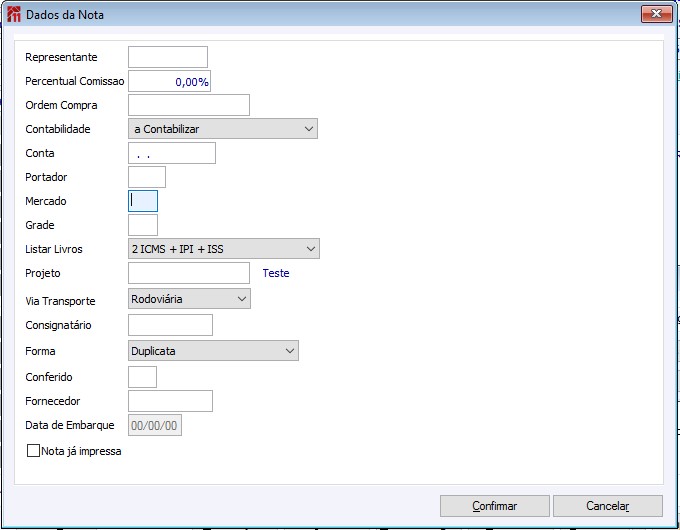Click the Cancelar button
Viewport: 680px width, 530px height.
coord(607,506)
